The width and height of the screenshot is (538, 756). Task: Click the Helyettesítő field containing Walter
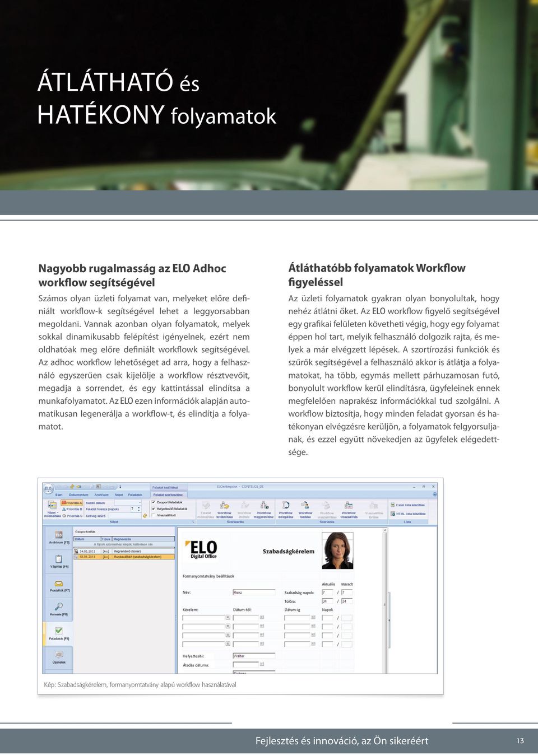pyautogui.click(x=254, y=656)
